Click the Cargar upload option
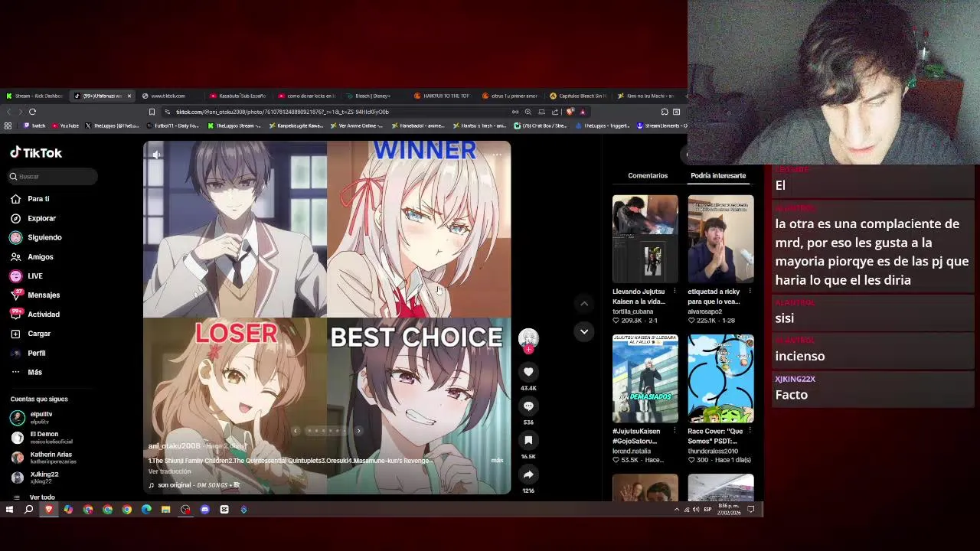The width and height of the screenshot is (980, 551). pyautogui.click(x=31, y=334)
